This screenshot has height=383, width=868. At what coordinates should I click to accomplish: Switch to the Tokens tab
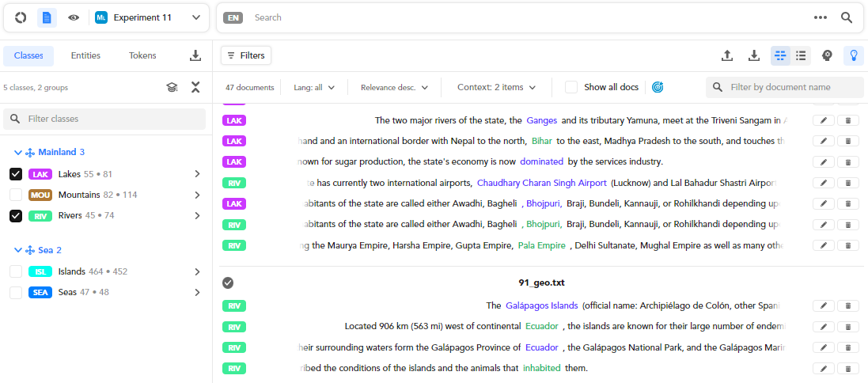pyautogui.click(x=142, y=55)
